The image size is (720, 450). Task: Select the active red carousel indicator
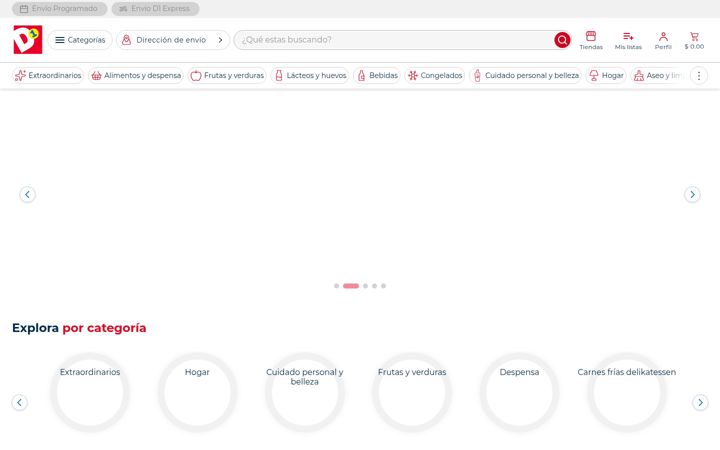click(351, 286)
